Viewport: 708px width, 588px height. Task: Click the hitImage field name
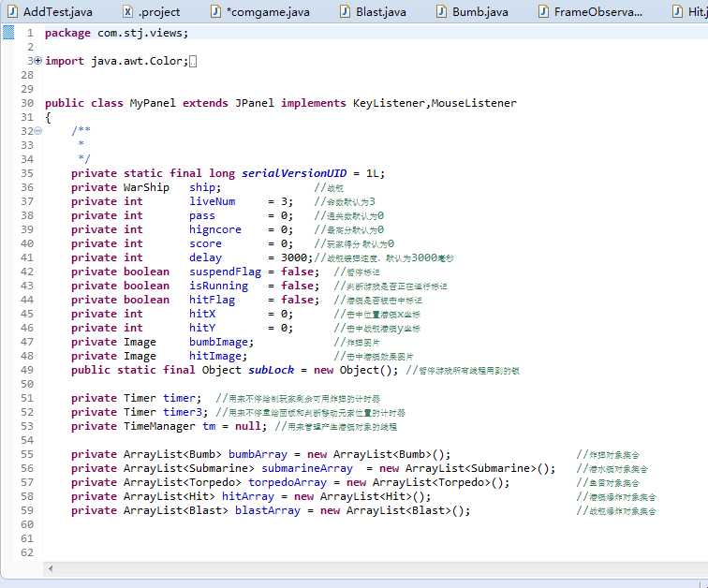215,356
